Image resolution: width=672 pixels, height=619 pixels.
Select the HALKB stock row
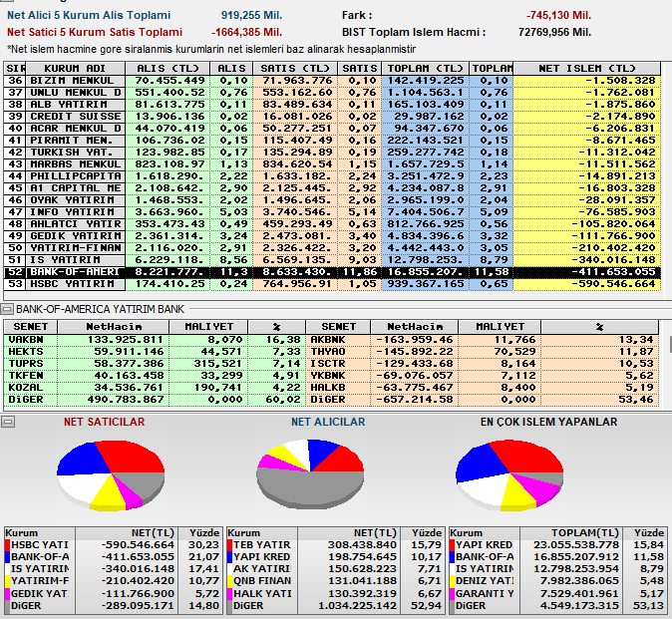483,388
